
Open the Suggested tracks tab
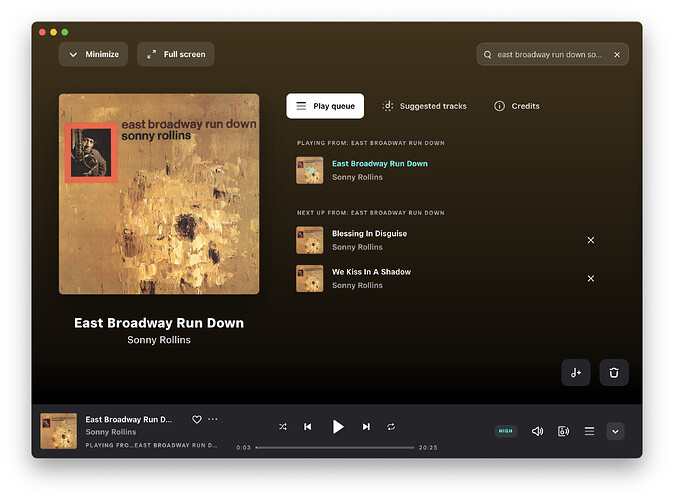point(424,106)
